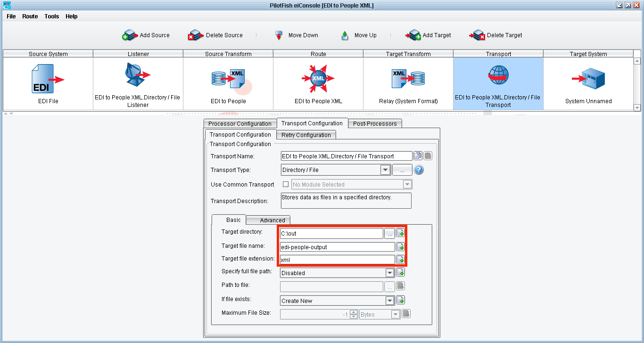Click the stage panel scrollbar up arrow
The width and height of the screenshot is (644, 343).
637,61
